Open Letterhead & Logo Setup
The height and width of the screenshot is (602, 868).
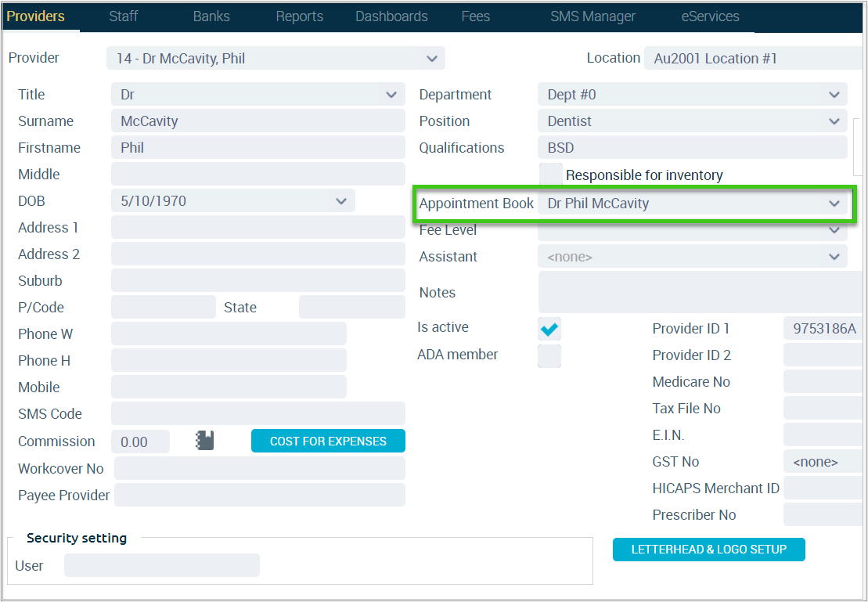[x=709, y=550]
